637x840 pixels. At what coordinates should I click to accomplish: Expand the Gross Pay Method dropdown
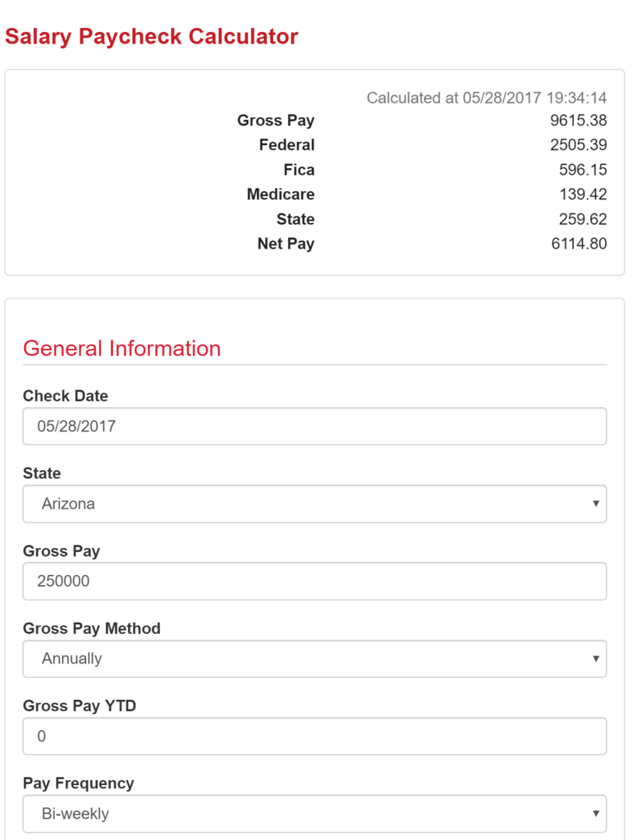click(314, 659)
